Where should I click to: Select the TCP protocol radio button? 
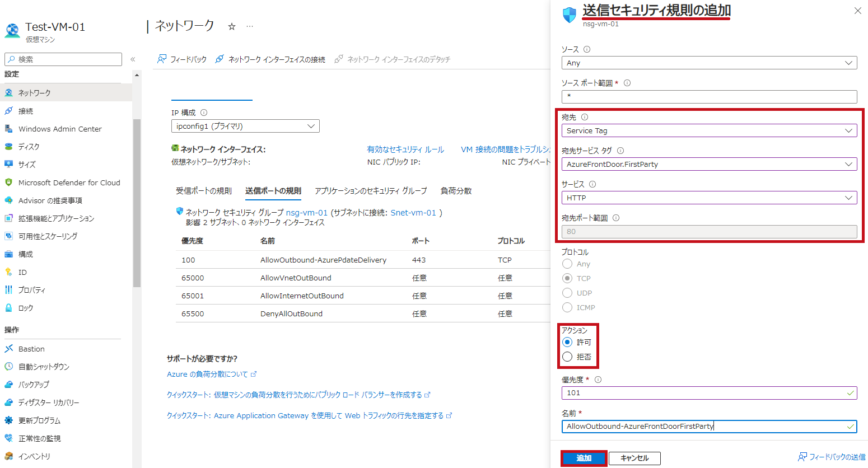coord(567,278)
